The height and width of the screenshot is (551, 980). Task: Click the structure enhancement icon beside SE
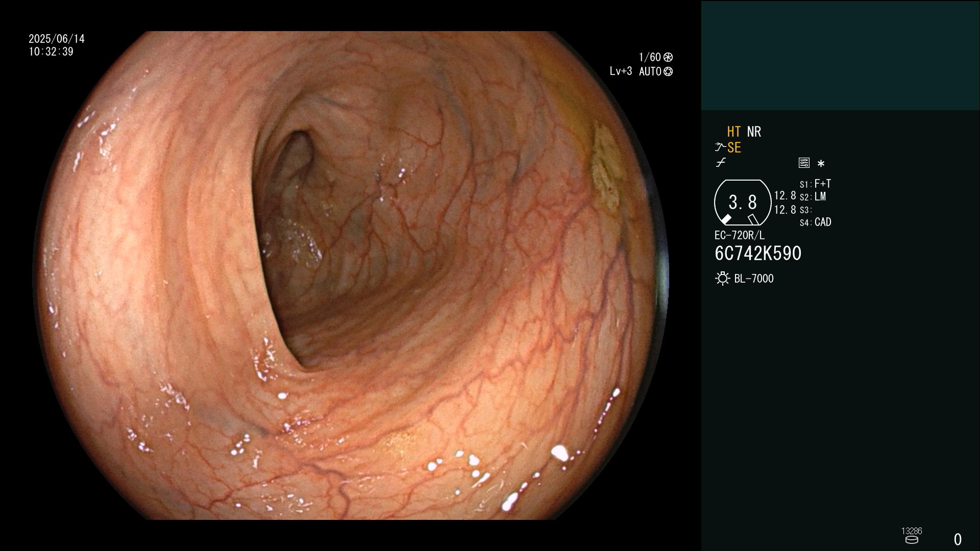[x=720, y=147]
